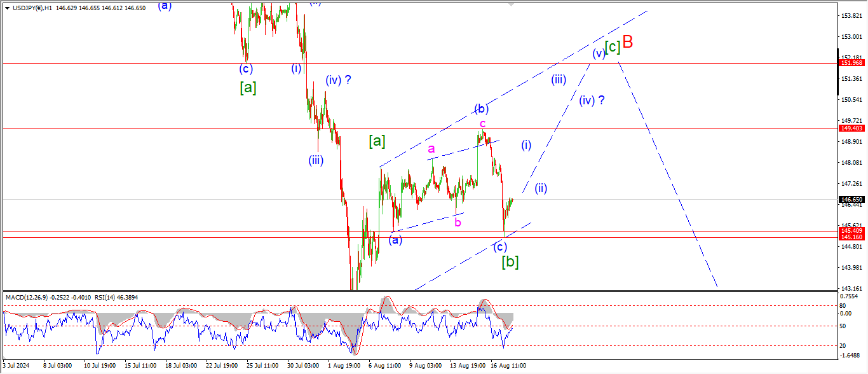Screen dimensions: 868x374
Task: Open the USDJPY chart title dropdown arrow
Action: point(7,8)
